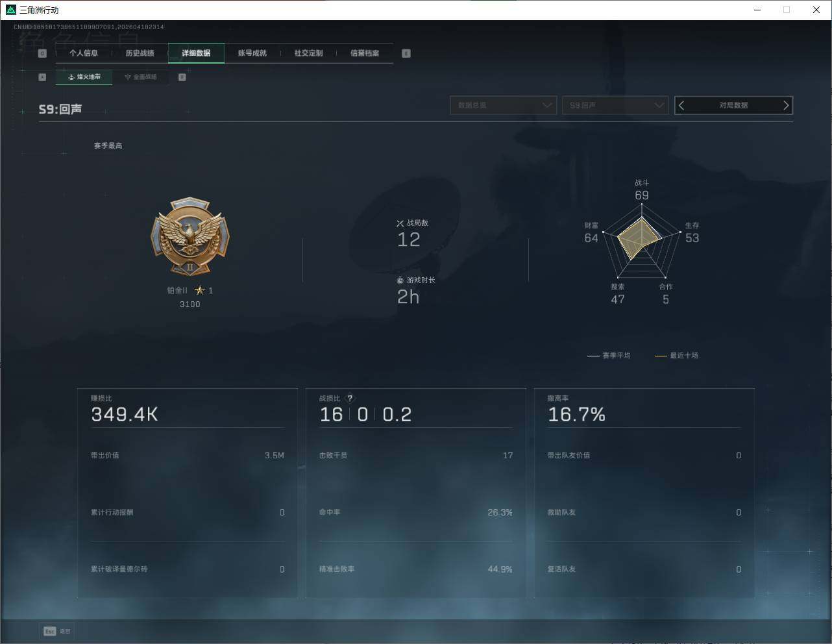Click the Q key hint before 个人信息

click(x=42, y=53)
